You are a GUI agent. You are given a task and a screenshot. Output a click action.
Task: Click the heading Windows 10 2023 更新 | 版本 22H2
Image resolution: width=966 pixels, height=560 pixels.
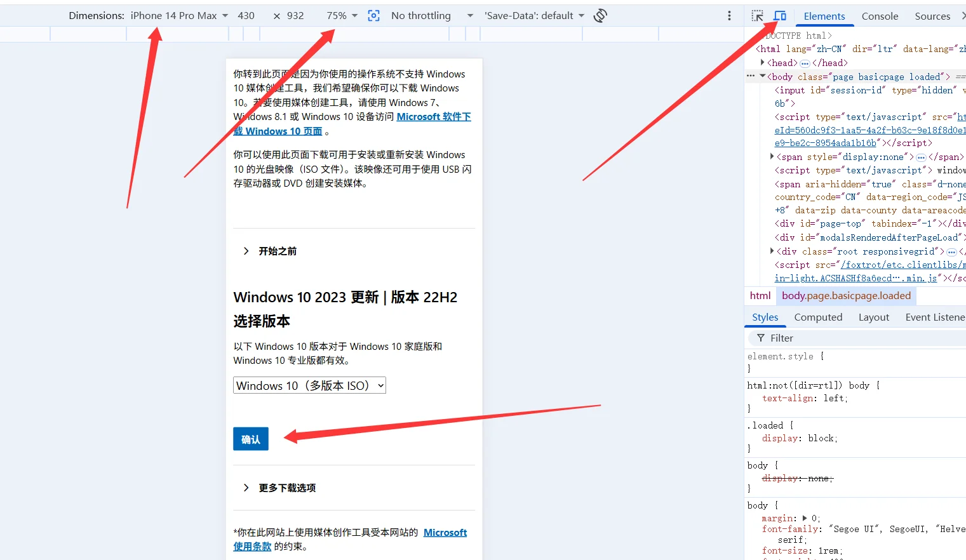(345, 297)
